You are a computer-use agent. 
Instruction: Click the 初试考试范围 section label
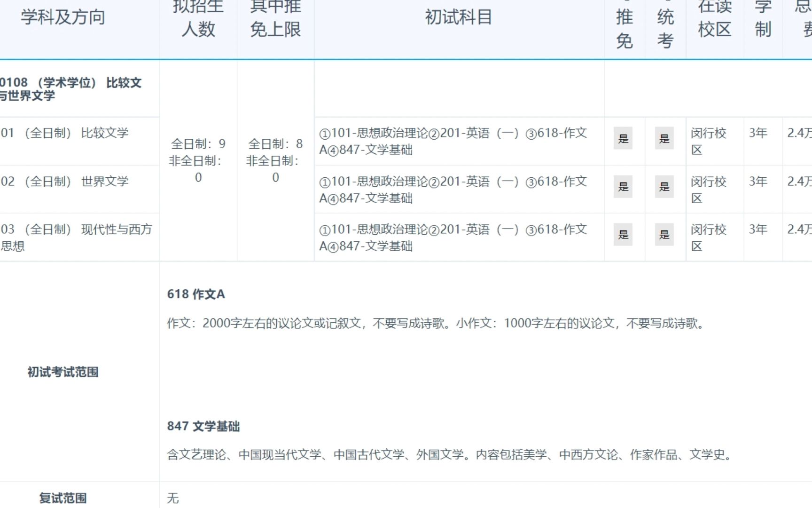pyautogui.click(x=63, y=372)
